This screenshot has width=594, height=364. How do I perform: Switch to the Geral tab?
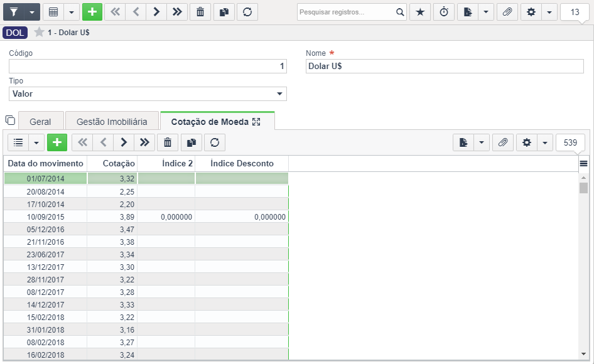click(41, 122)
